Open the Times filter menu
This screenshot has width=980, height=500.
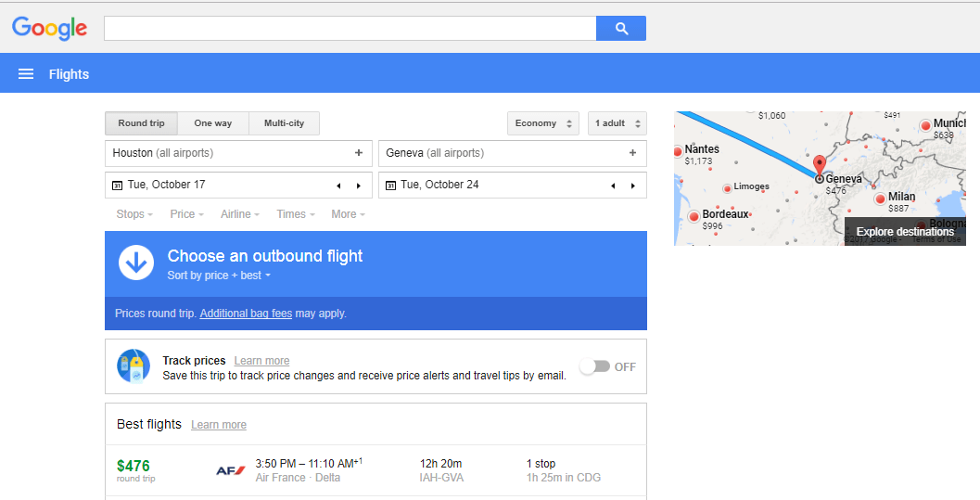(x=295, y=214)
